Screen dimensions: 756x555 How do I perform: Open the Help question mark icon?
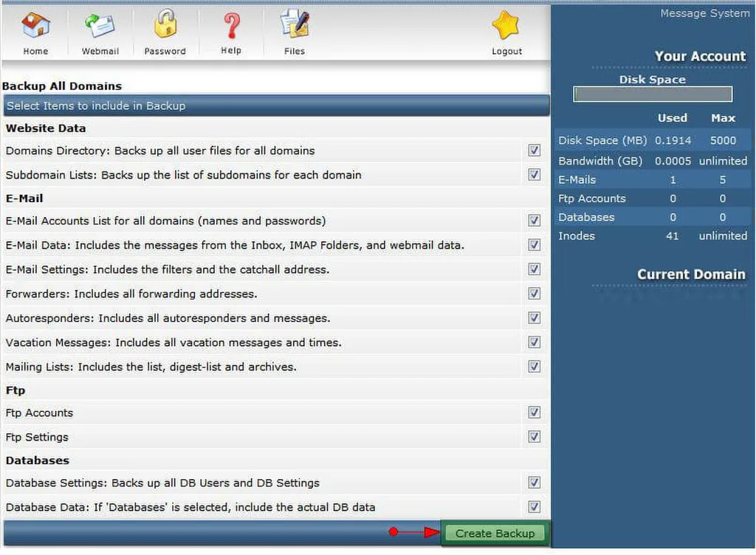(231, 26)
